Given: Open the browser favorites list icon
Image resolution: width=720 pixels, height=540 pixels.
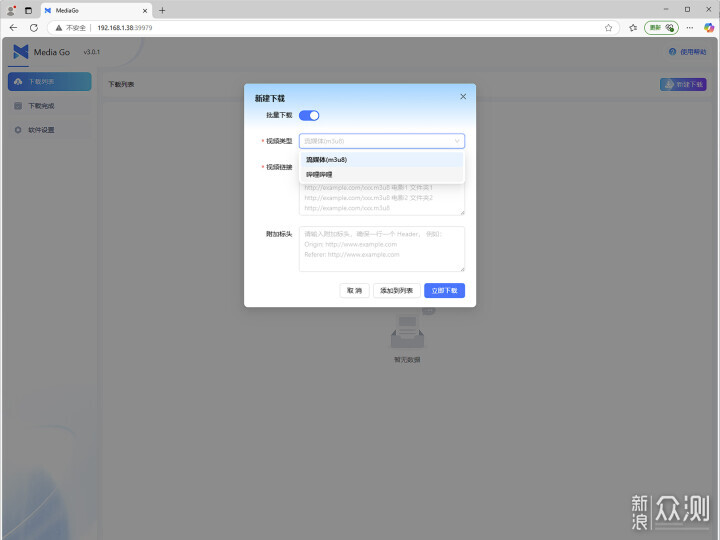Looking at the screenshot, I should 633,28.
